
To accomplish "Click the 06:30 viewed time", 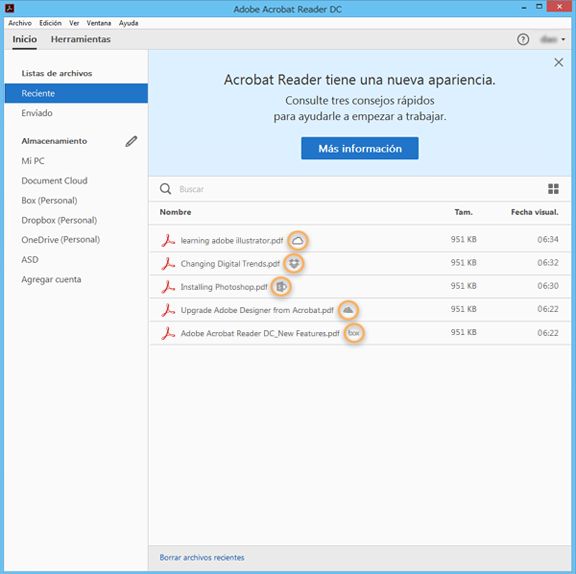I will click(x=548, y=286).
